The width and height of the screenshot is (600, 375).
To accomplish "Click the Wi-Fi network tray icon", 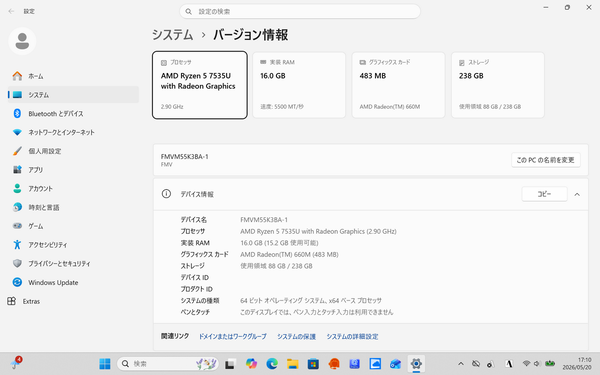I will pos(527,364).
